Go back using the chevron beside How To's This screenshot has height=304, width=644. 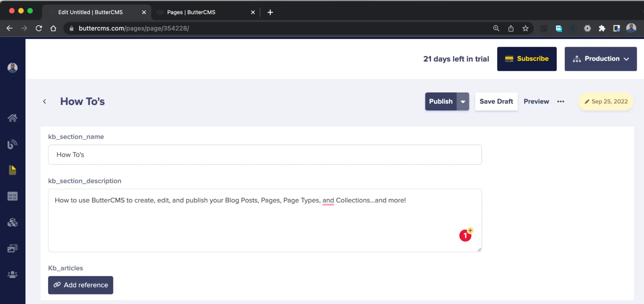45,101
